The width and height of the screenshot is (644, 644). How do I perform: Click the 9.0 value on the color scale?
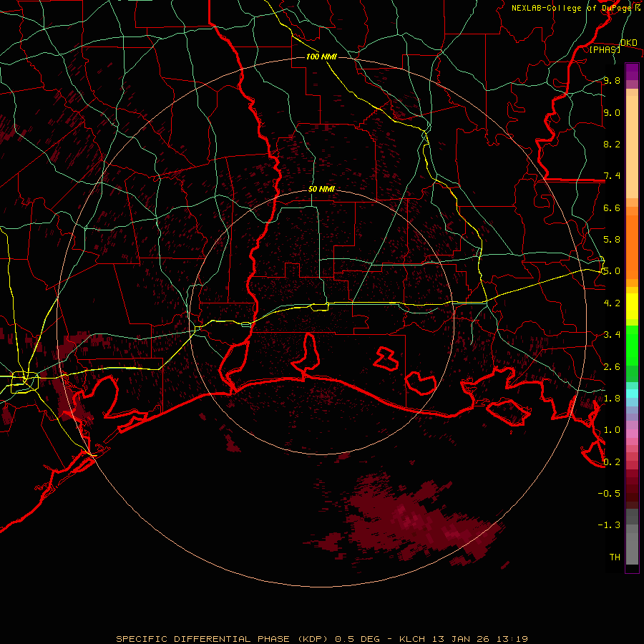click(x=612, y=112)
